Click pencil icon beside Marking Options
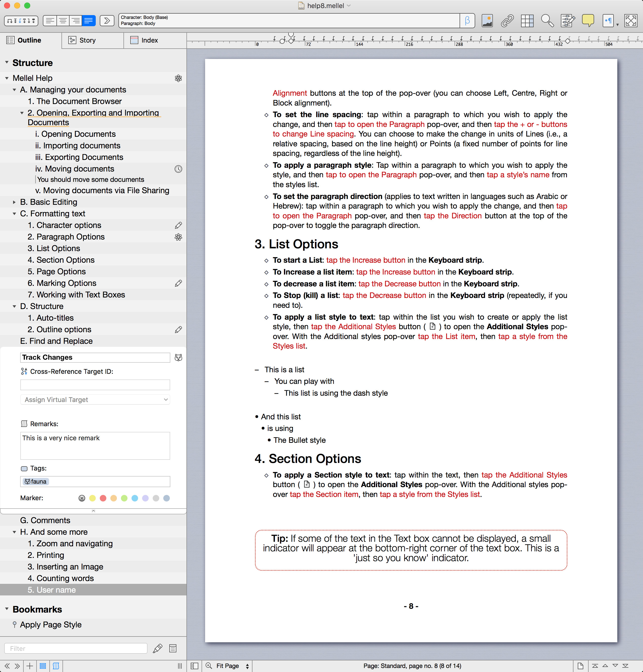 tap(178, 283)
